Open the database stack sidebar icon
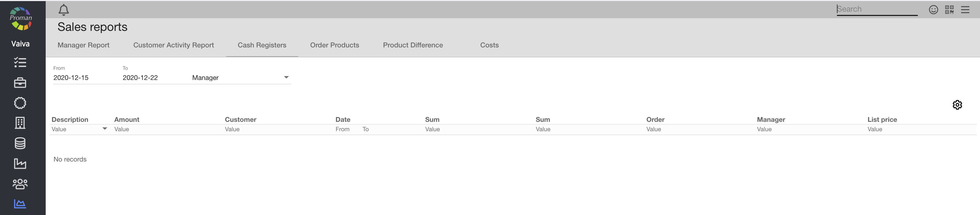Screen dimensions: 980x215 [x=20, y=143]
